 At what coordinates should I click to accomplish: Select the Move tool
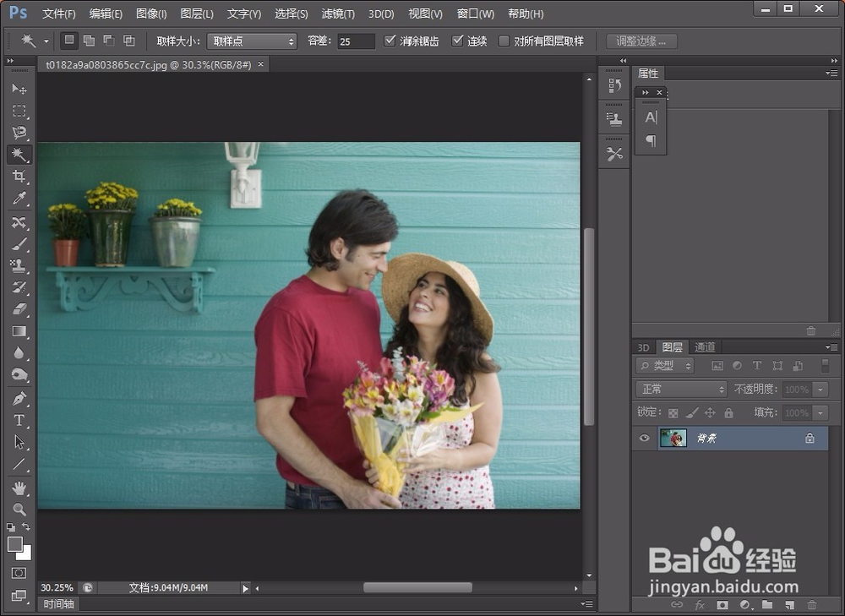coord(19,89)
